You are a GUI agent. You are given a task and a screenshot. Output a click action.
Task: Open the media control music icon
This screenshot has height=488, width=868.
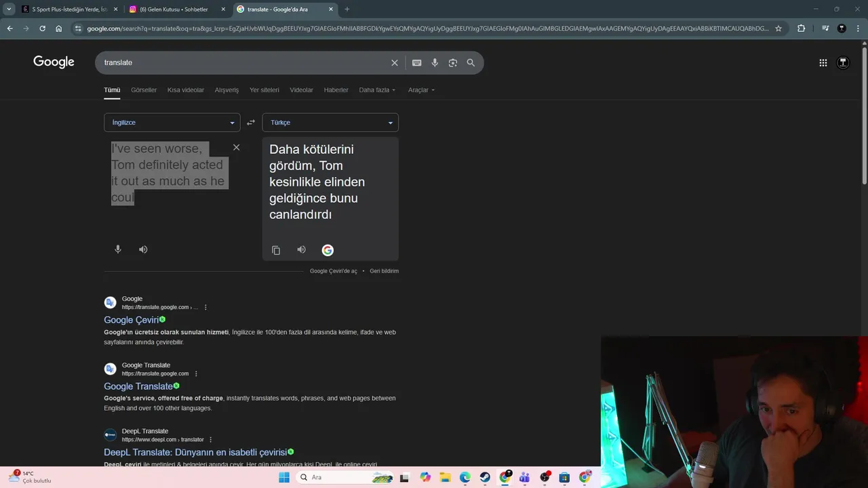[x=825, y=28]
